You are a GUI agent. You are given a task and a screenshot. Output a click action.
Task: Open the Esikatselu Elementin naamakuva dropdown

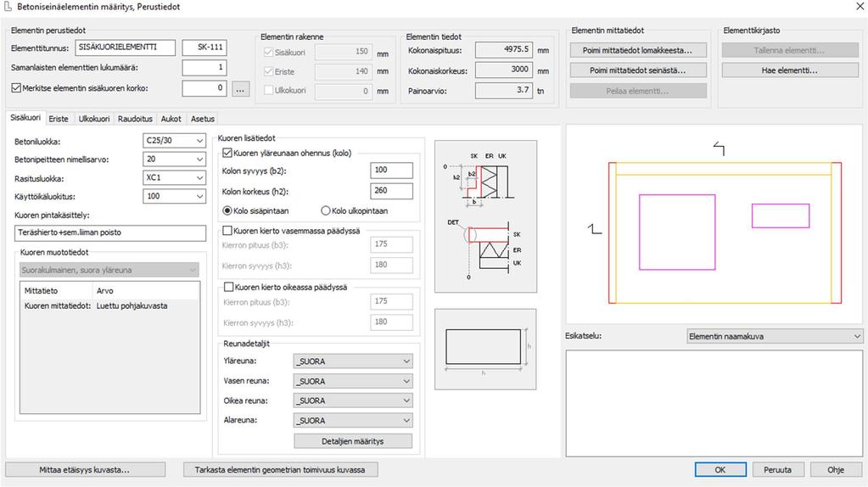click(x=775, y=337)
